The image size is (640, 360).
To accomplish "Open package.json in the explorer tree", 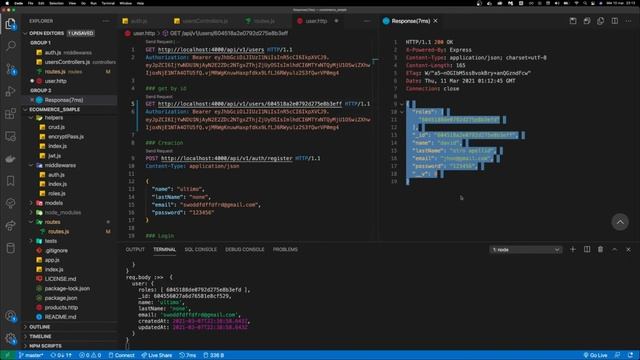I will pos(60,298).
